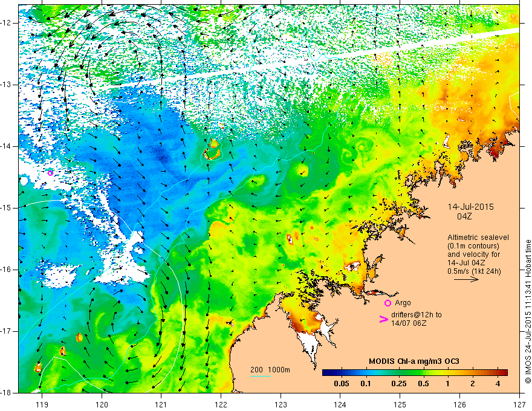Click the longitude label '127'

point(519,404)
